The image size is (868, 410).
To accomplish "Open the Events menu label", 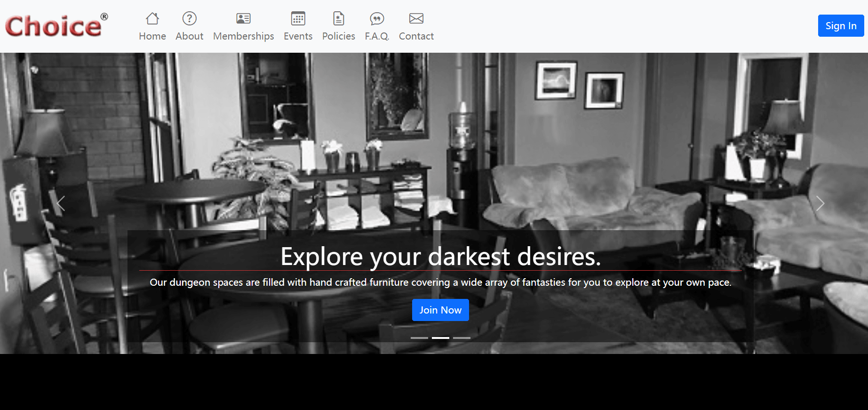I will click(x=298, y=36).
